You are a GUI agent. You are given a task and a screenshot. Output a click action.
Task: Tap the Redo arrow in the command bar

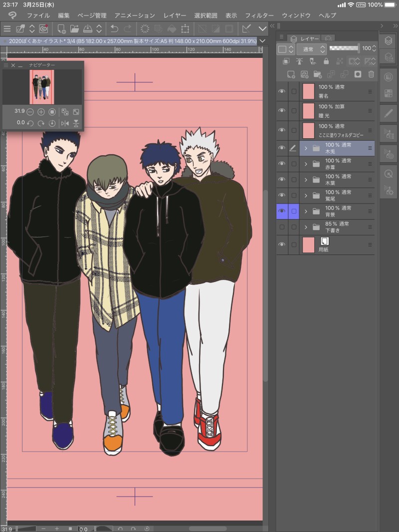128,29
